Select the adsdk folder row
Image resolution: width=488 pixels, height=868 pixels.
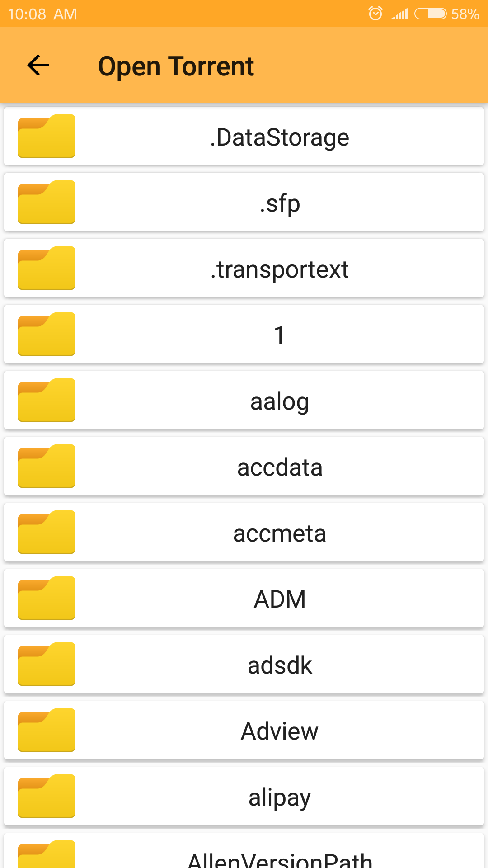[x=279, y=665]
